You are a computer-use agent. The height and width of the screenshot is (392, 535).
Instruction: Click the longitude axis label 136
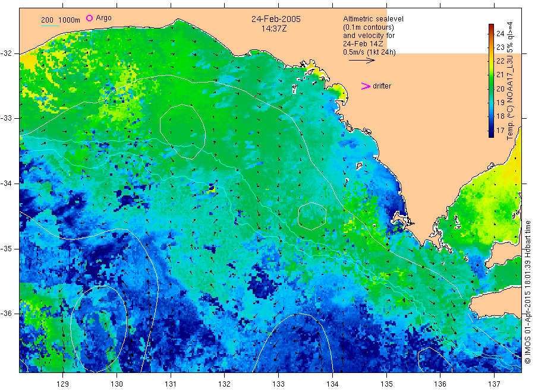pyautogui.click(x=440, y=384)
